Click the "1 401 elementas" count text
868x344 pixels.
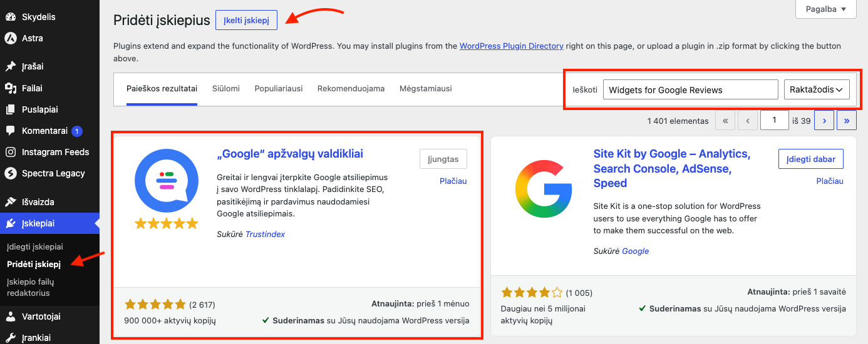pos(678,121)
